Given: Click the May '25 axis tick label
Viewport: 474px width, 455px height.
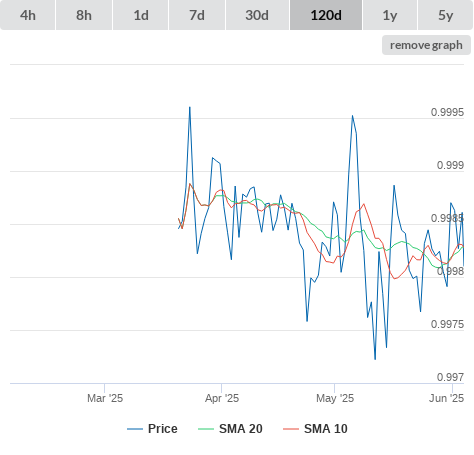Looking at the screenshot, I should (x=335, y=398).
